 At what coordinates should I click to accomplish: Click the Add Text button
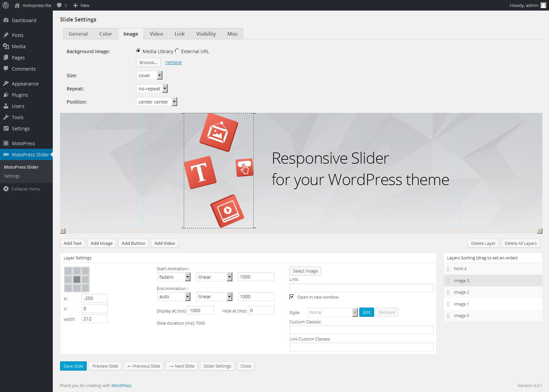(x=73, y=243)
